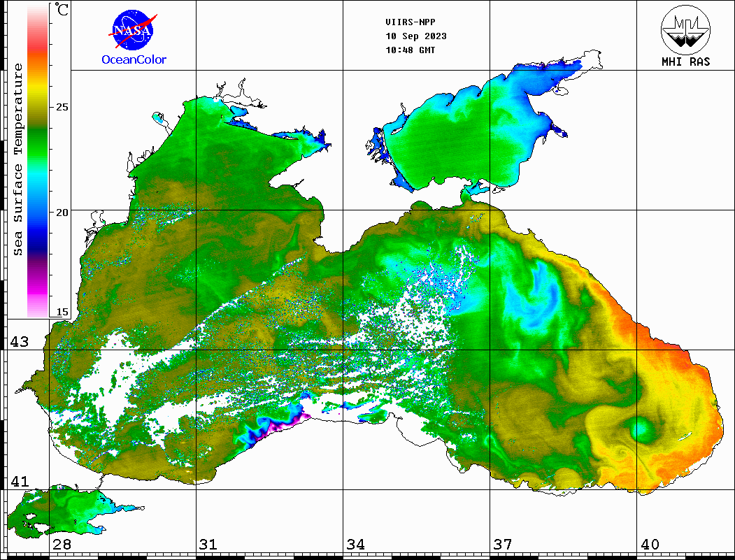Viewport: 735px width, 560px height.
Task: Select the time 10:48 GMT
Action: coord(410,50)
